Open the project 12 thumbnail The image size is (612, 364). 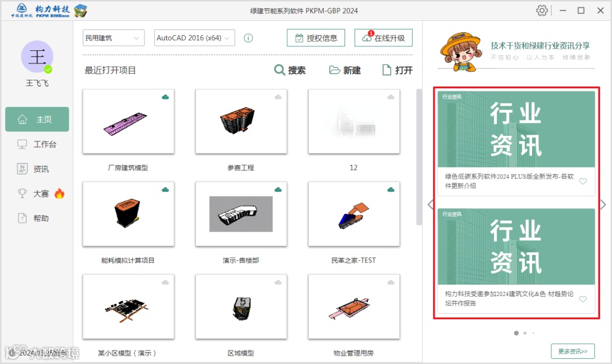point(354,121)
